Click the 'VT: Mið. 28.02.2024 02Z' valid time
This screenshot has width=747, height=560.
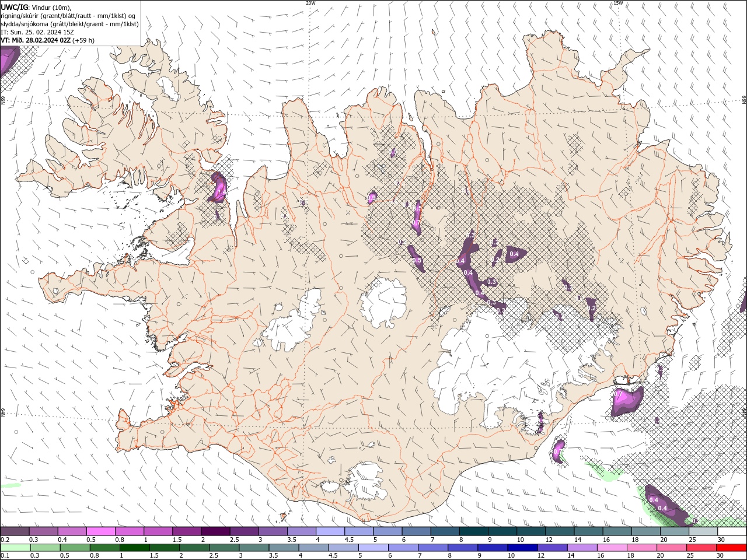coord(36,40)
